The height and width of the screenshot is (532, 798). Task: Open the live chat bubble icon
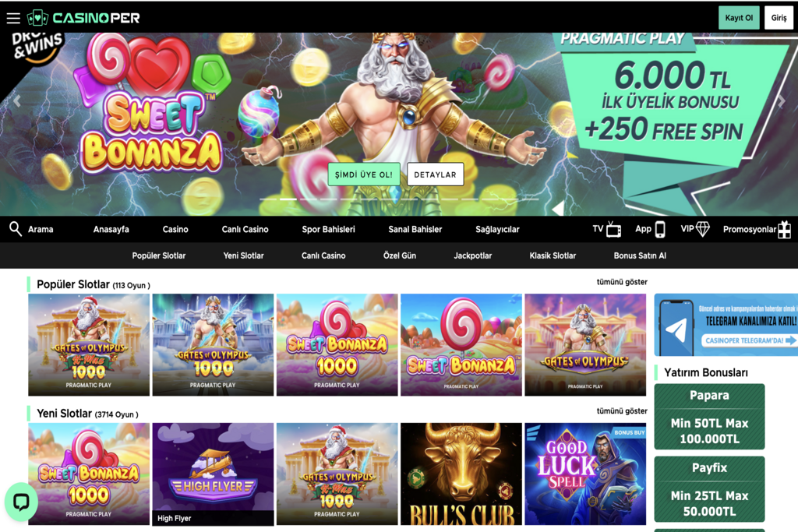click(x=21, y=502)
